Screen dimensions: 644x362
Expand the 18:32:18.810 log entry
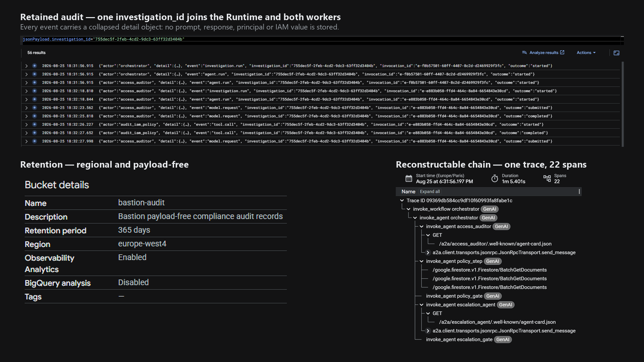pos(26,91)
